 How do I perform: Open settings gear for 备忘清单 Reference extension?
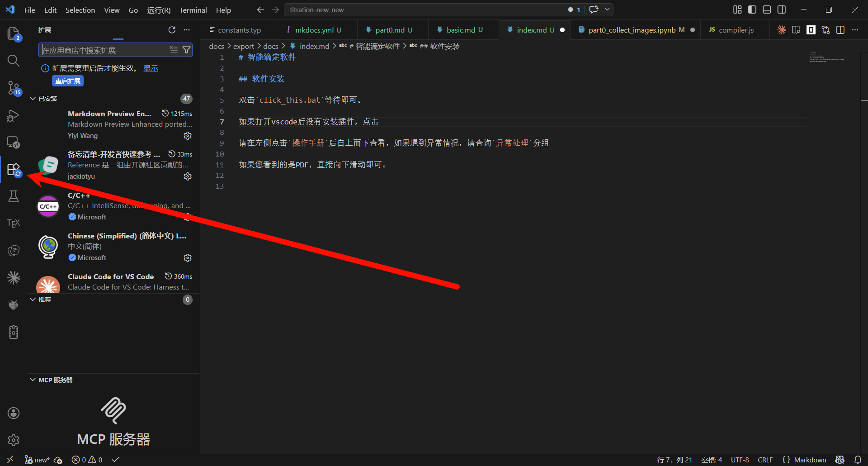pyautogui.click(x=188, y=176)
